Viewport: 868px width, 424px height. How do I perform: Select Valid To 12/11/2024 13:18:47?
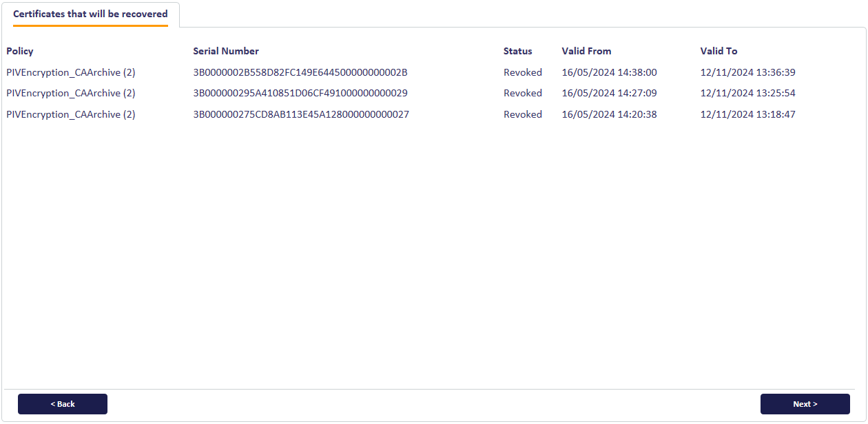(x=748, y=114)
